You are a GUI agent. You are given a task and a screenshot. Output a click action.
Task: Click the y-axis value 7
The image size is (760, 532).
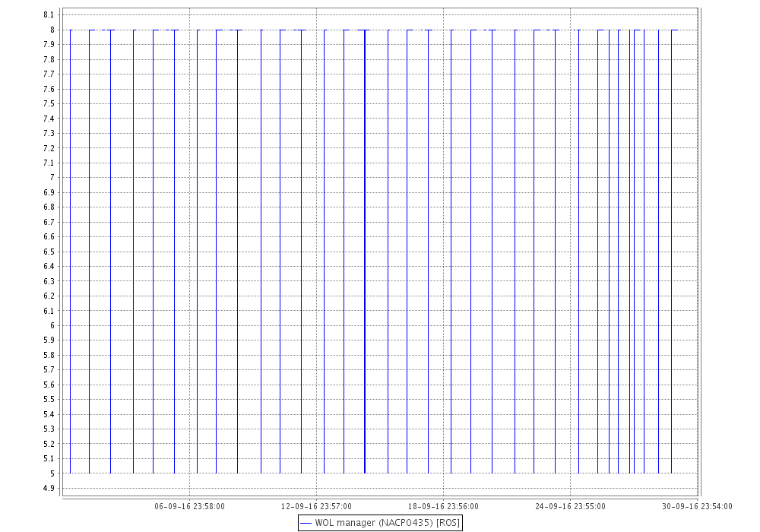[x=52, y=178]
